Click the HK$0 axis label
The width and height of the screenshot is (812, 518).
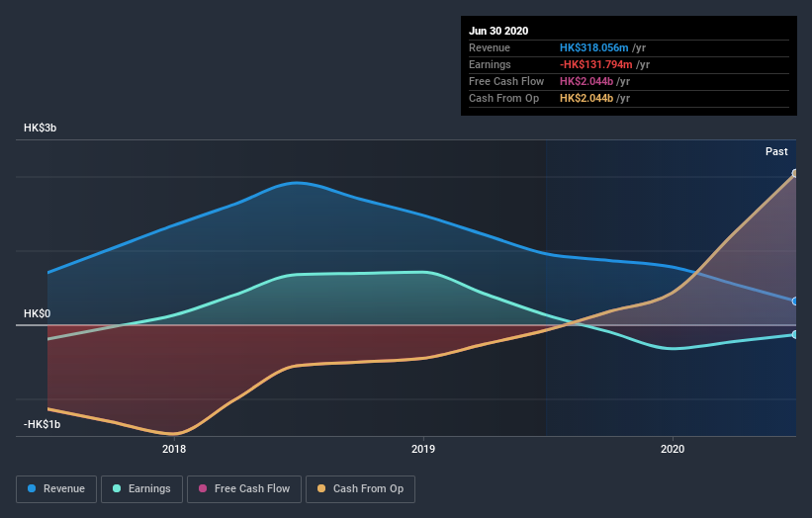click(37, 313)
